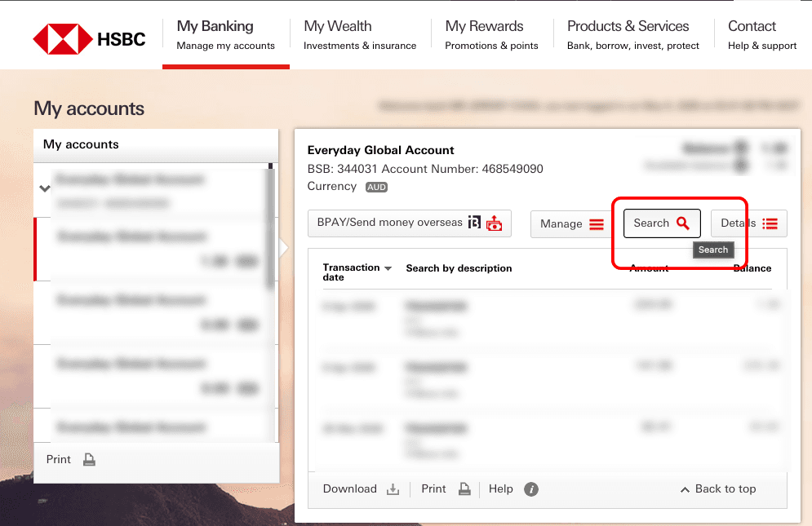
Task: Click the send money overseas icon
Action: [x=494, y=223]
